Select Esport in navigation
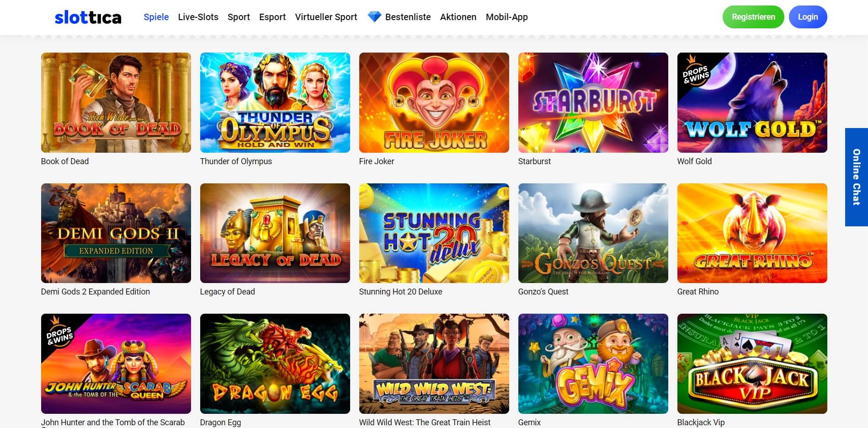This screenshot has width=868, height=428. (272, 17)
